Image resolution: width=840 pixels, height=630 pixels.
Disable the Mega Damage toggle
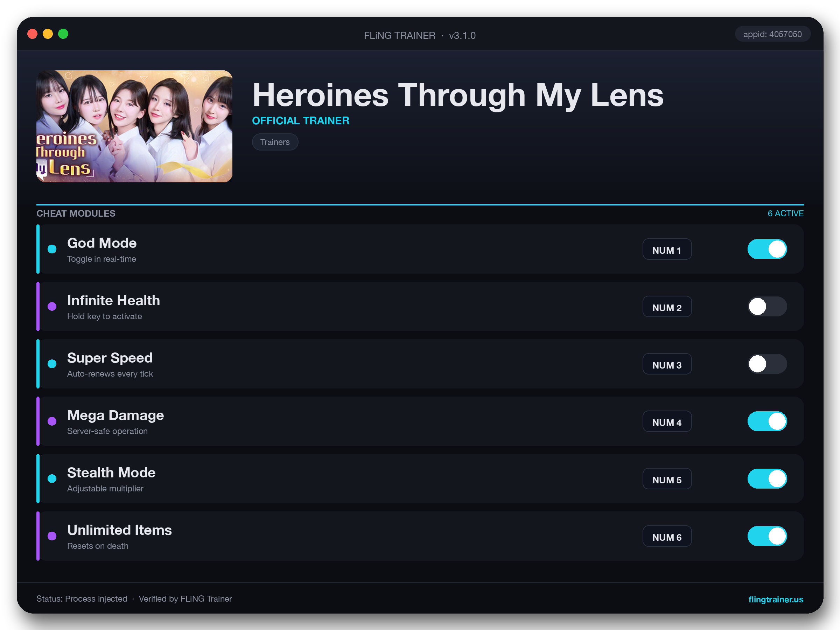[x=767, y=421]
